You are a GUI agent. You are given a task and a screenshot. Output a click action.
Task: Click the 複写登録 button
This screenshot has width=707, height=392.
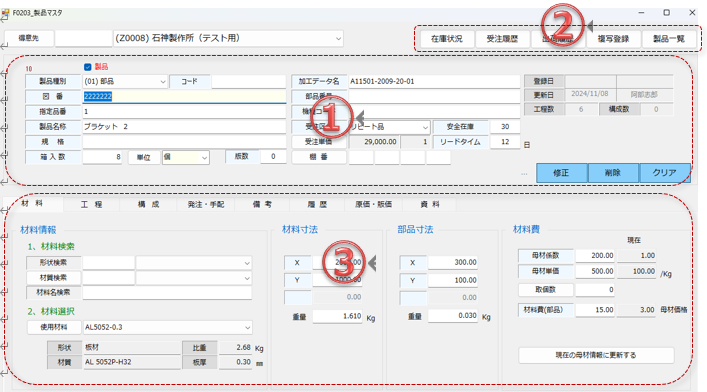(613, 39)
